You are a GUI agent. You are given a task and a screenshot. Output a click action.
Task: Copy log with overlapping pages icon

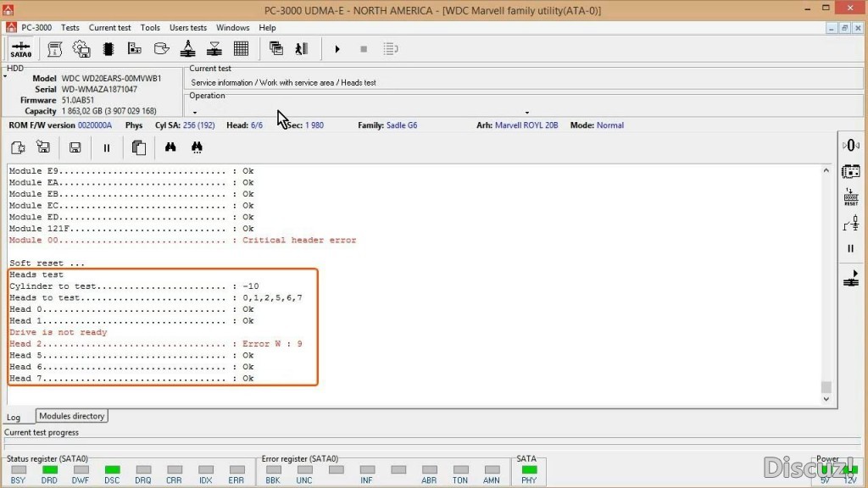coord(138,147)
